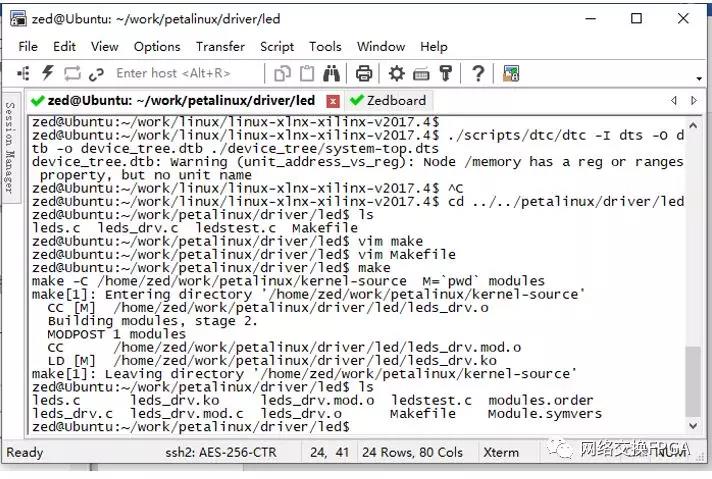Image resolution: width=712 pixels, height=479 pixels.
Task: Close the SecureCRT window
Action: point(683,19)
